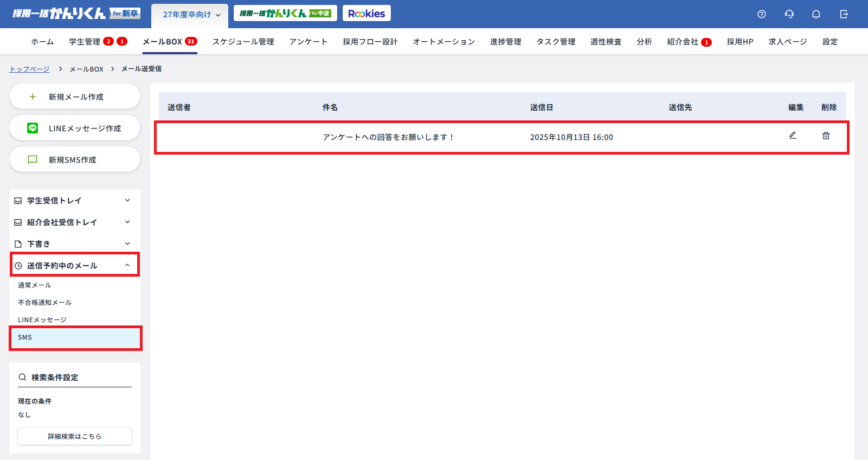Open the notification bell icon
The image size is (868, 460).
(x=816, y=14)
